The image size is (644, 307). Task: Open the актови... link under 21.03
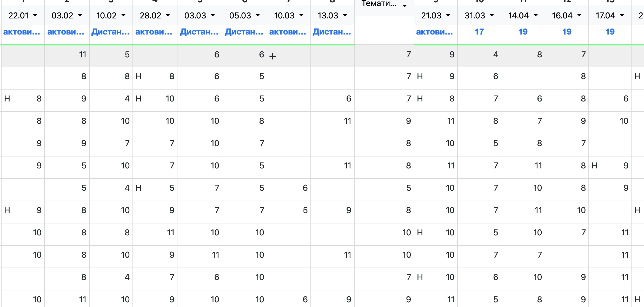[x=434, y=32]
